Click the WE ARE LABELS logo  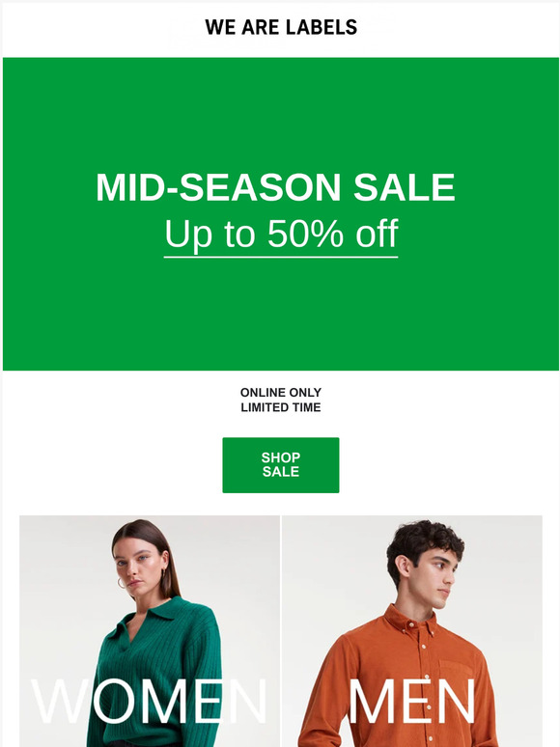pos(281,27)
